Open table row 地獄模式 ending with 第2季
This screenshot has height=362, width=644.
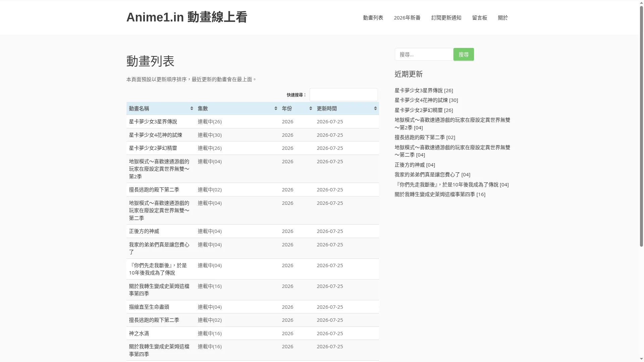[x=159, y=169]
